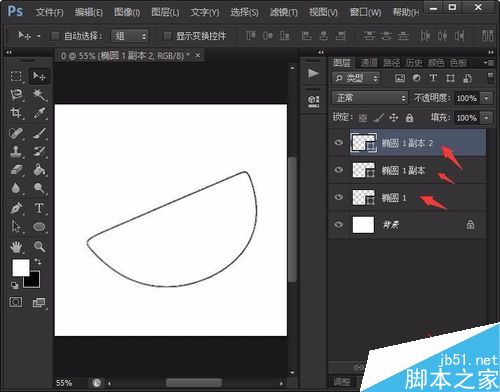This screenshot has width=500, height=392.
Task: Select the Healing Brush tool
Action: [16, 134]
